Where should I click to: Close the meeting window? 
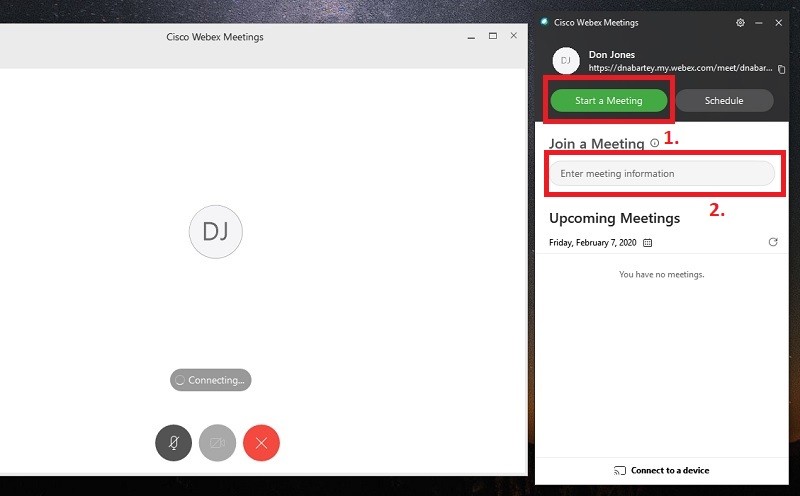(x=514, y=36)
